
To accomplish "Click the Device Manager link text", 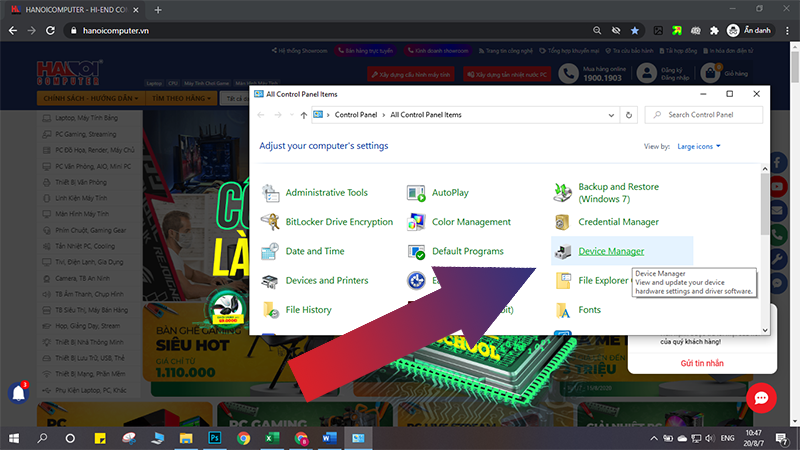I will coord(611,251).
